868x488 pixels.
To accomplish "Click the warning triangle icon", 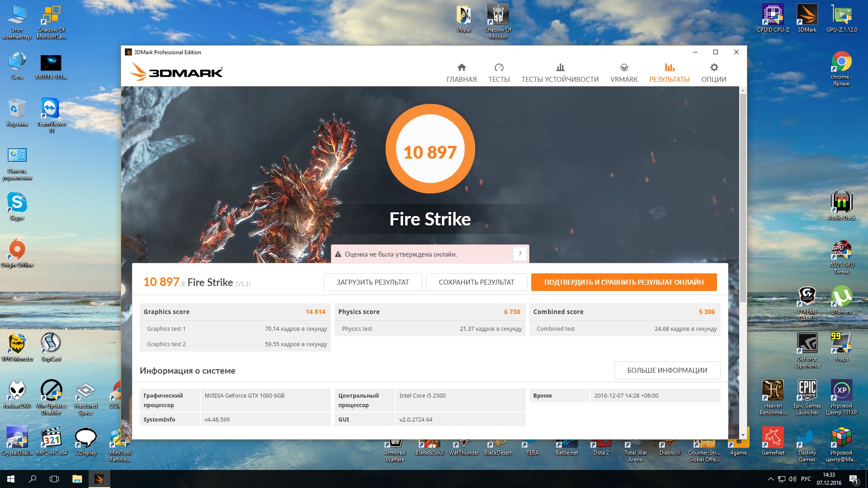I will point(338,254).
